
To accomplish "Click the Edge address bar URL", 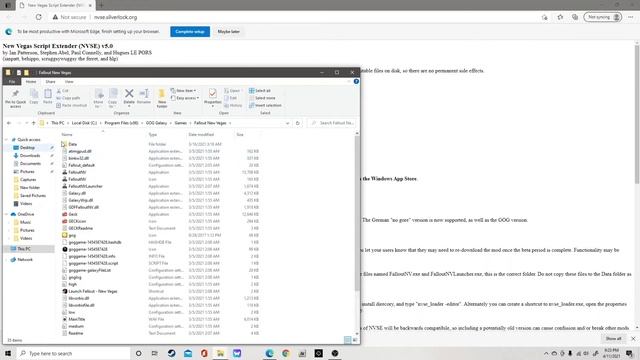I will tap(116, 17).
